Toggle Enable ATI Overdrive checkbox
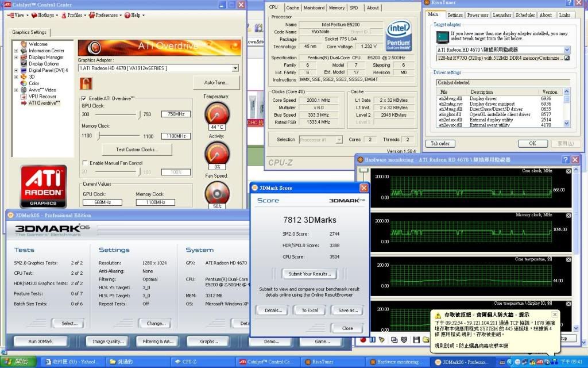This screenshot has width=588, height=368. click(x=84, y=98)
